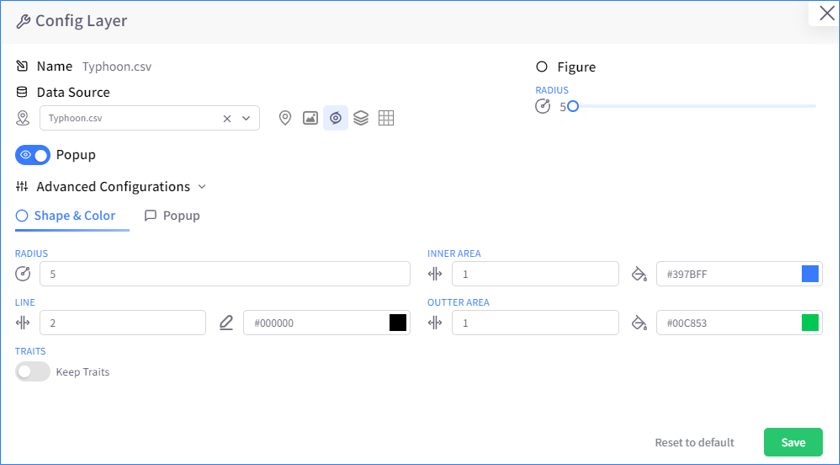Click the Outter Area paint bucket icon
840x465 pixels.
[x=639, y=323]
